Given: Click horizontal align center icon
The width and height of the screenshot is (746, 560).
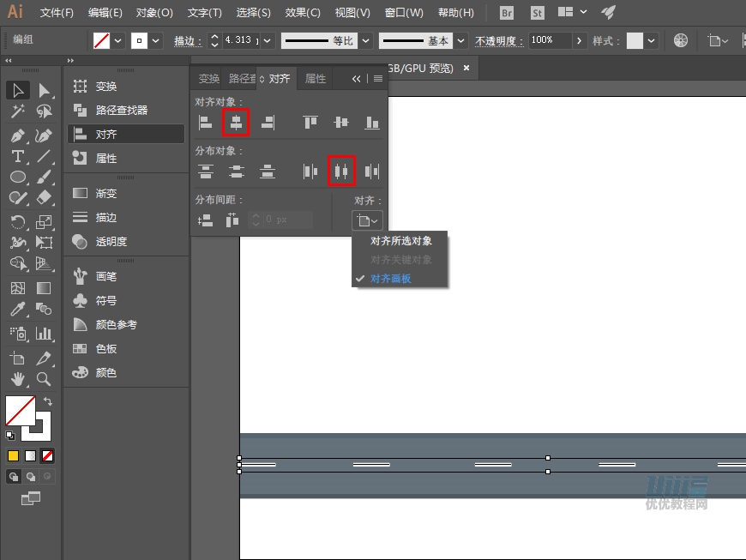Looking at the screenshot, I should [236, 123].
